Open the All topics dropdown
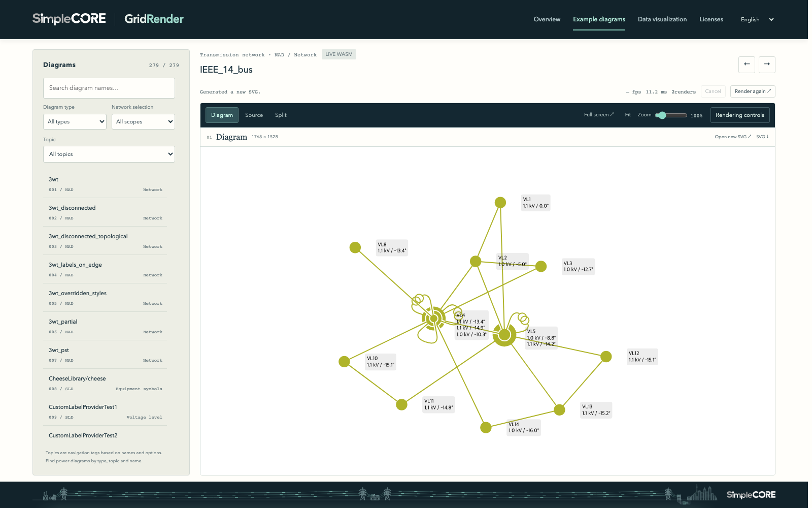The height and width of the screenshot is (508, 812). [109, 154]
